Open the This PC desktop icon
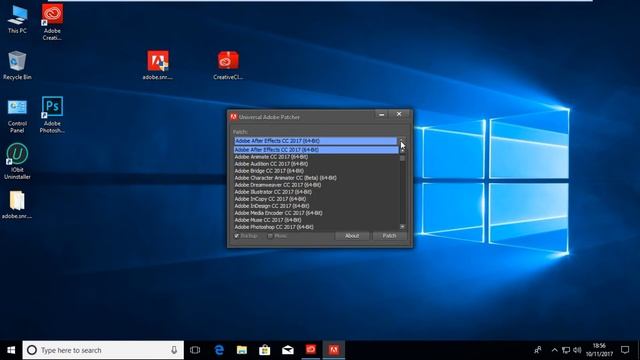The height and width of the screenshot is (360, 640). point(17,20)
